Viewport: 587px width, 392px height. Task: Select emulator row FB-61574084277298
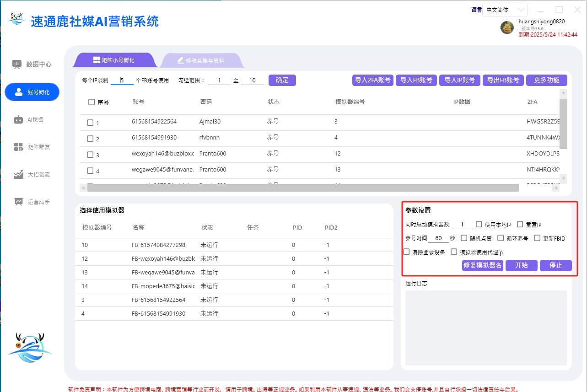(x=234, y=245)
